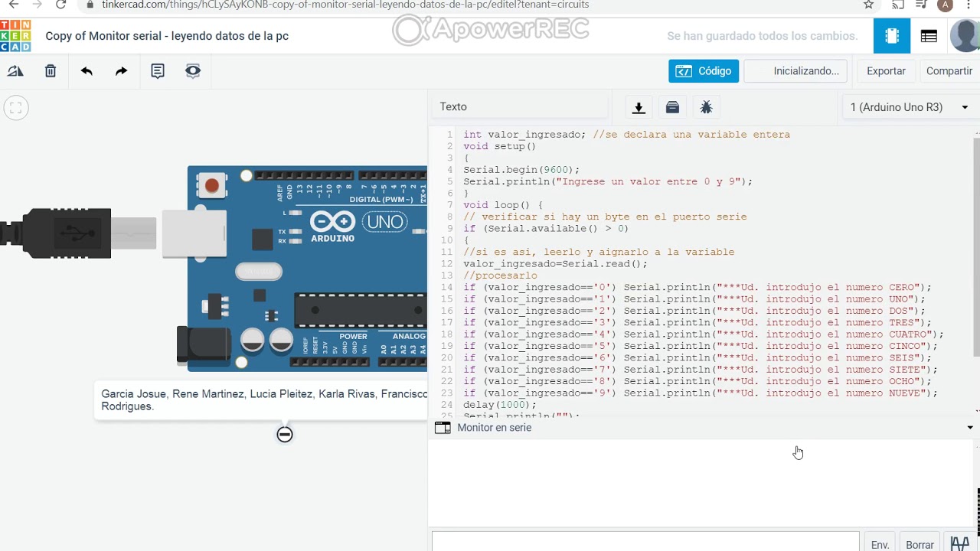Click the numero CERO code line
The image size is (980, 551).
(697, 288)
